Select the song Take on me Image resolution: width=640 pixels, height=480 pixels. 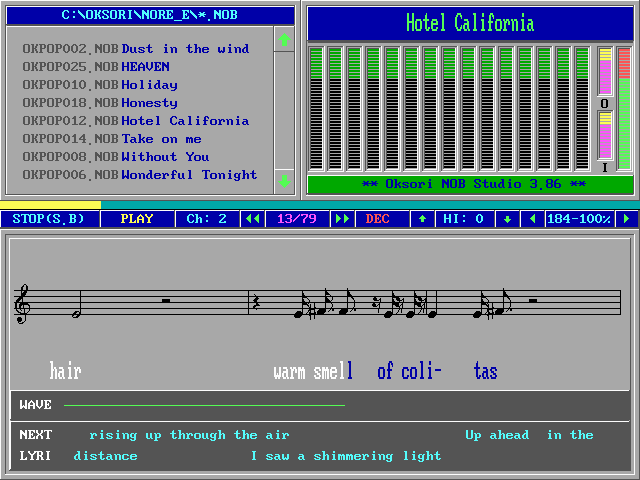(x=162, y=139)
